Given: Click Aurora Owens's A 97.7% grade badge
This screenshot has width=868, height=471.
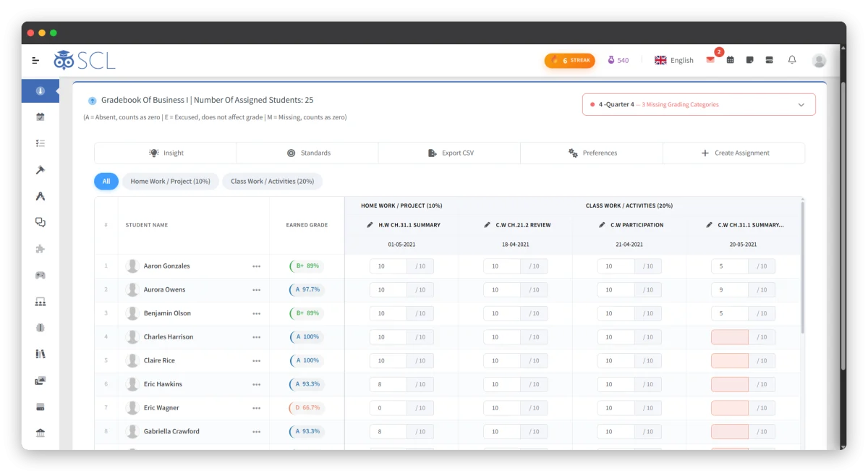Looking at the screenshot, I should click(307, 290).
